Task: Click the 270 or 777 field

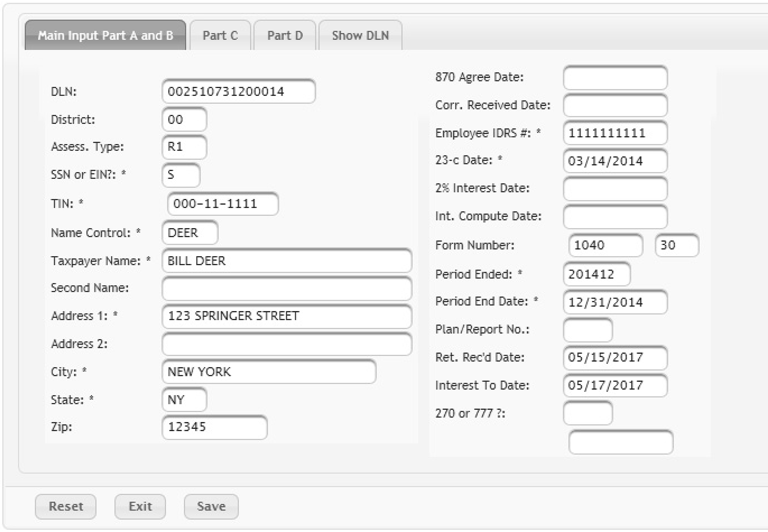Action: pos(588,413)
